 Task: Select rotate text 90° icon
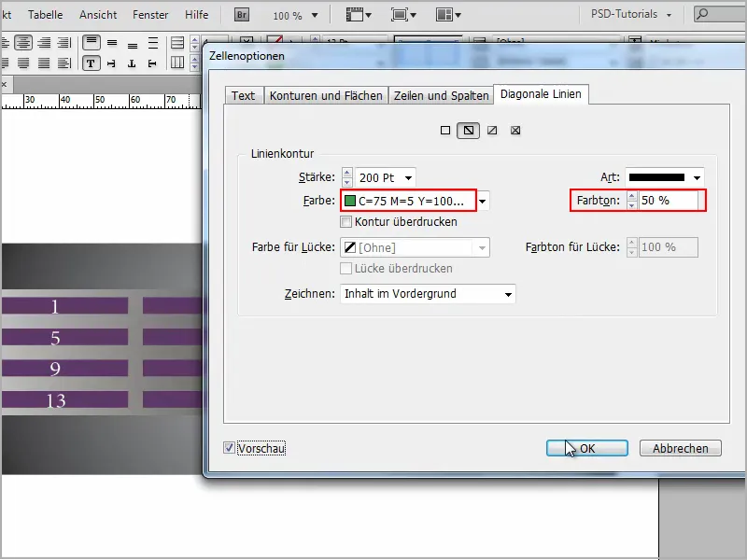111,63
